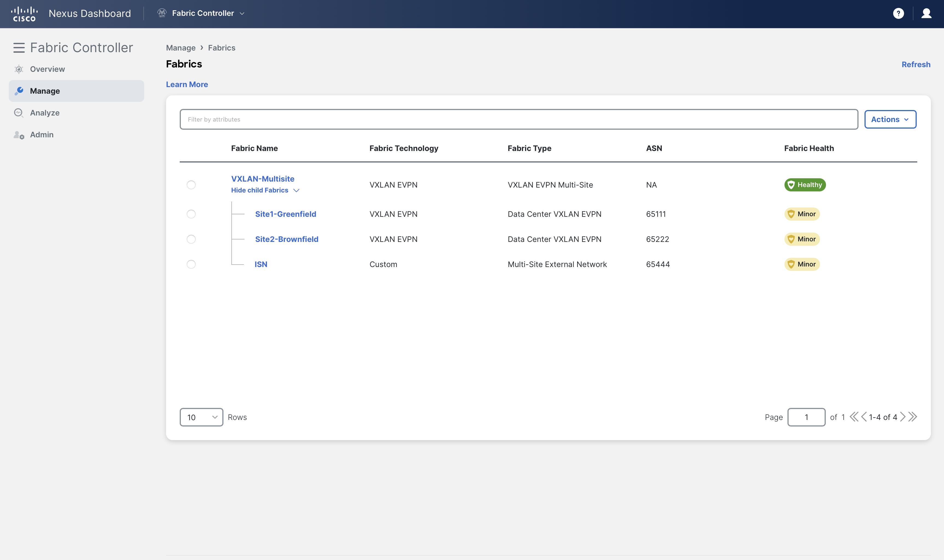The width and height of the screenshot is (944, 560).
Task: Open the rows per page dropdown
Action: [202, 417]
